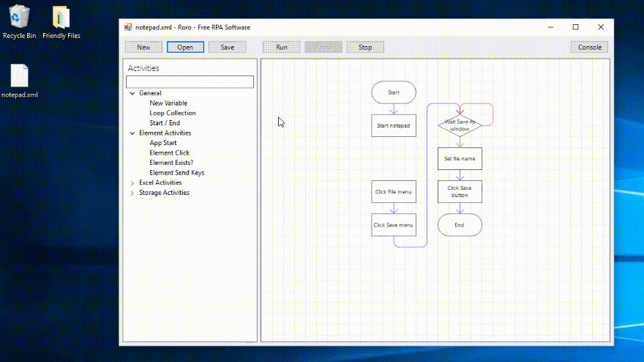Select the Start notepad flowchart node
Screen dimensions: 644x362
click(x=394, y=125)
